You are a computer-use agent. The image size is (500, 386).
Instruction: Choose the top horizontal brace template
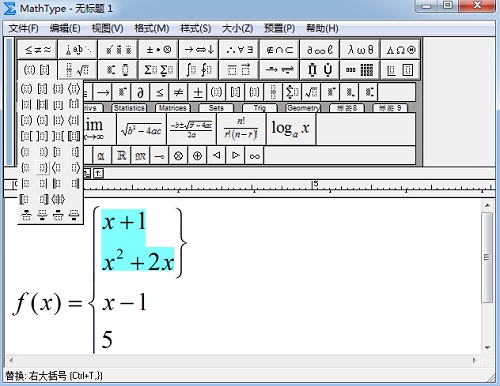point(26,215)
